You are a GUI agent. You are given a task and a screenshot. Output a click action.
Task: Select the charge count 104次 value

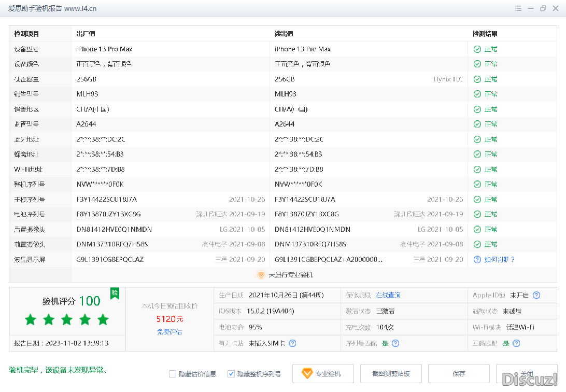[x=385, y=327]
